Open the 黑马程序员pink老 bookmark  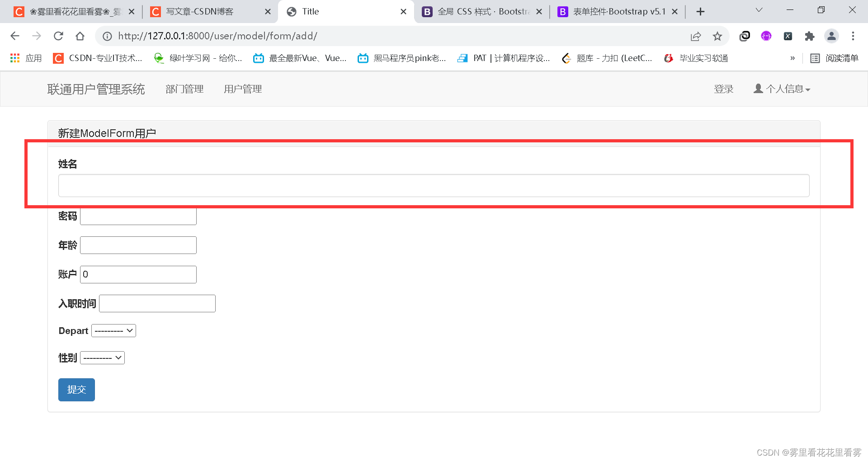point(402,58)
